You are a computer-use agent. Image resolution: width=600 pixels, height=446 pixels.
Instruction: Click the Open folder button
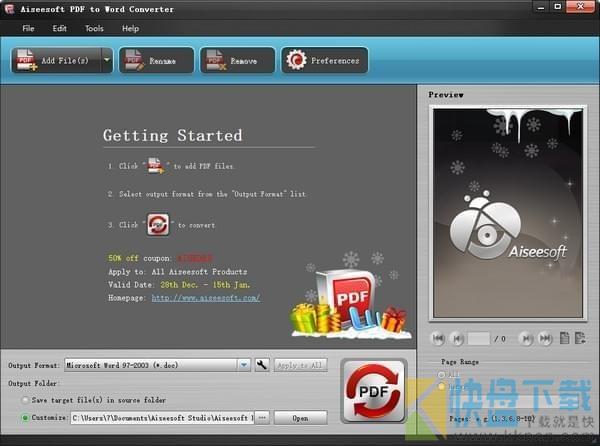tap(300, 418)
